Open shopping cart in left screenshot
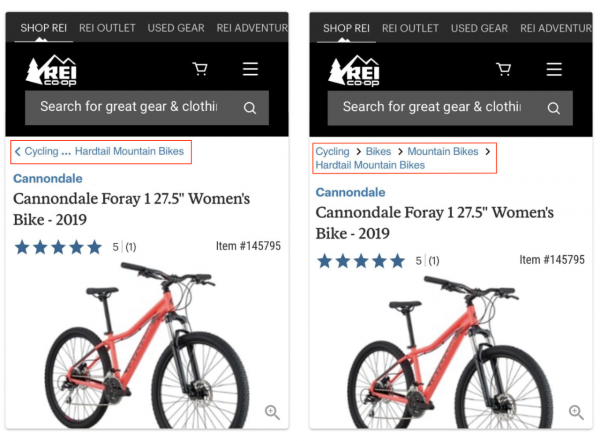The height and width of the screenshot is (441, 600). tap(200, 69)
